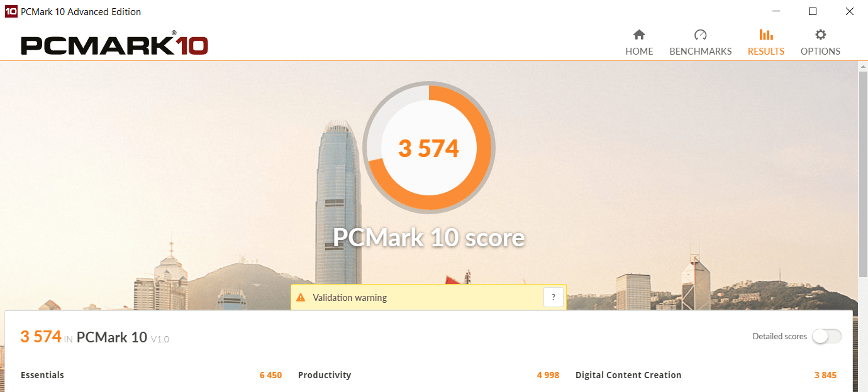This screenshot has height=392, width=868.
Task: Click the validation warning triangle icon
Action: pyautogui.click(x=301, y=297)
